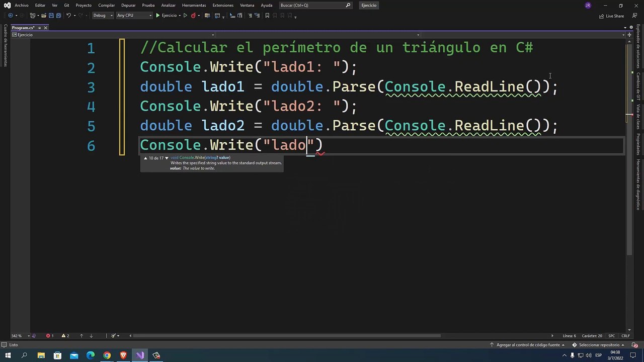Save Program.cs with the disk icon
The width and height of the screenshot is (644, 362).
pyautogui.click(x=51, y=16)
